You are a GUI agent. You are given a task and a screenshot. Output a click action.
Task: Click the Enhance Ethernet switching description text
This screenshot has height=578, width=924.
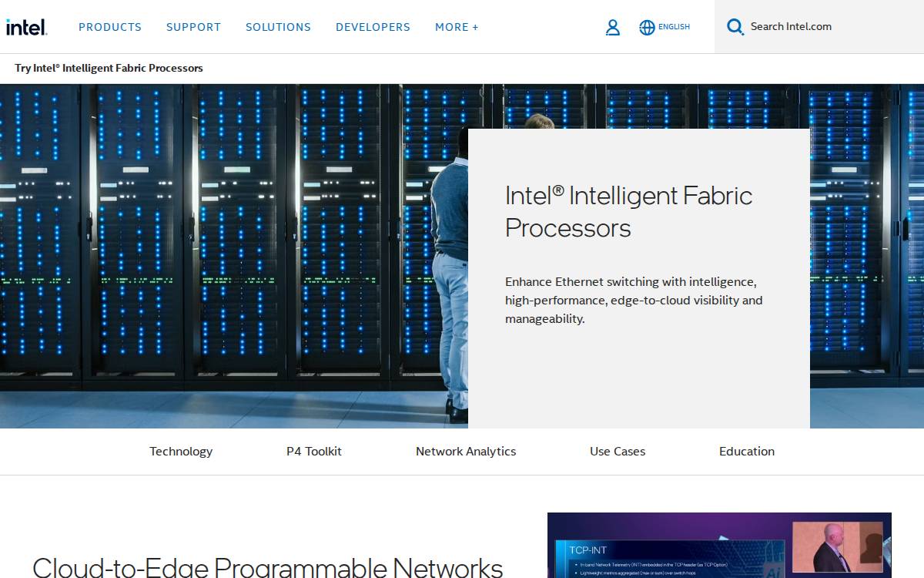coord(634,301)
